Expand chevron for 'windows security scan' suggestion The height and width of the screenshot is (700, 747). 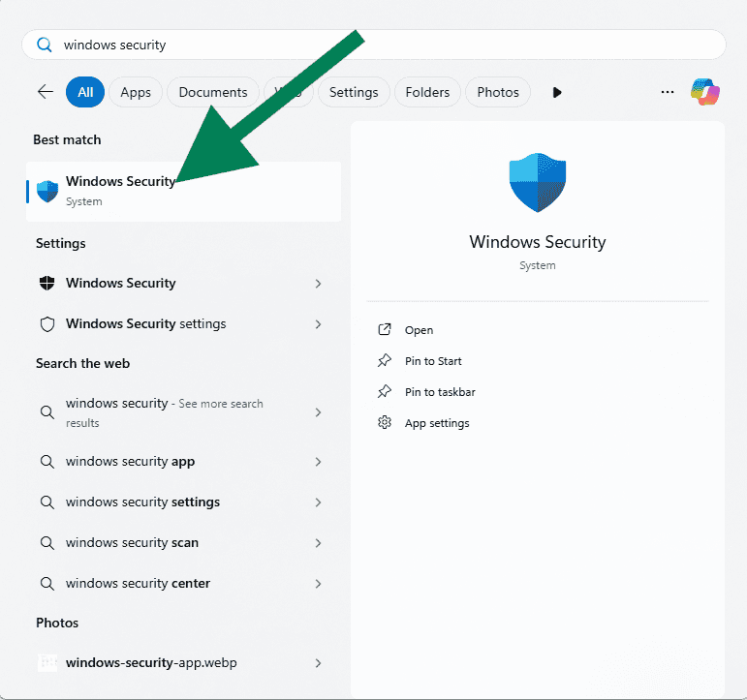tap(318, 543)
